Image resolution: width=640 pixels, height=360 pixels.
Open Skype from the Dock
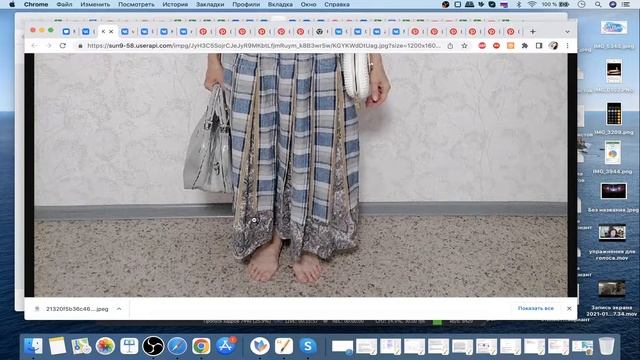pyautogui.click(x=308, y=346)
